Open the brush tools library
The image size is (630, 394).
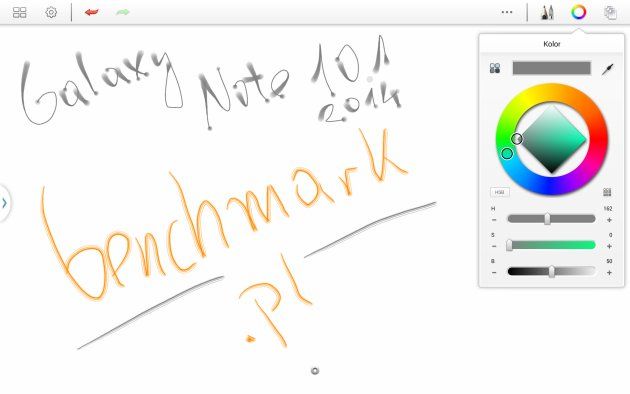547,12
